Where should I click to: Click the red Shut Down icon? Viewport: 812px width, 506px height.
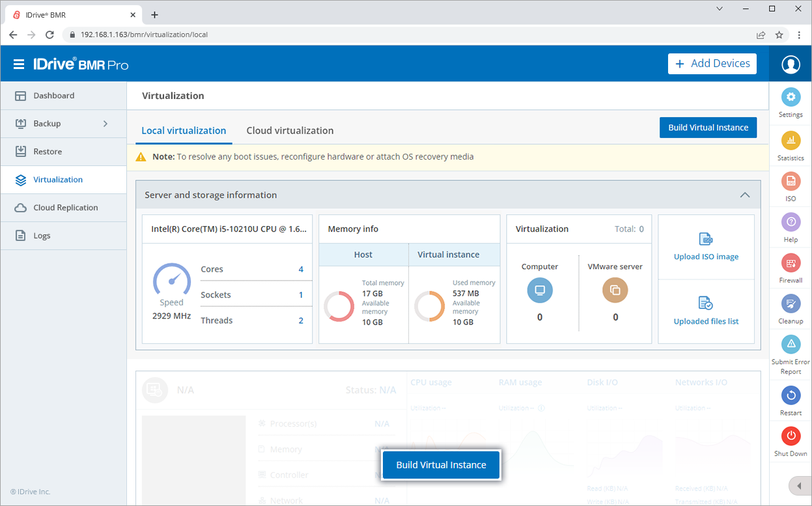coord(791,436)
